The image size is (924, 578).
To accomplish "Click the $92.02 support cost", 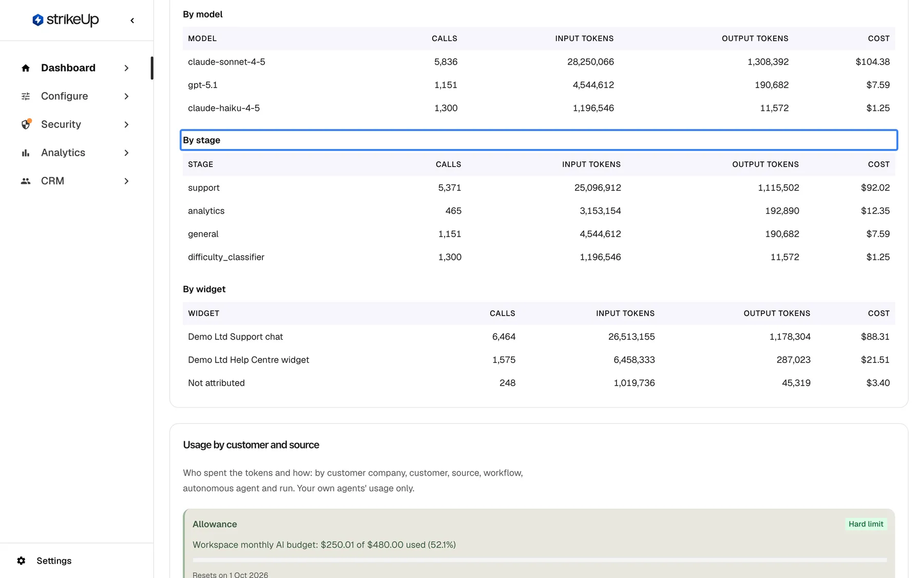I will click(x=875, y=188).
